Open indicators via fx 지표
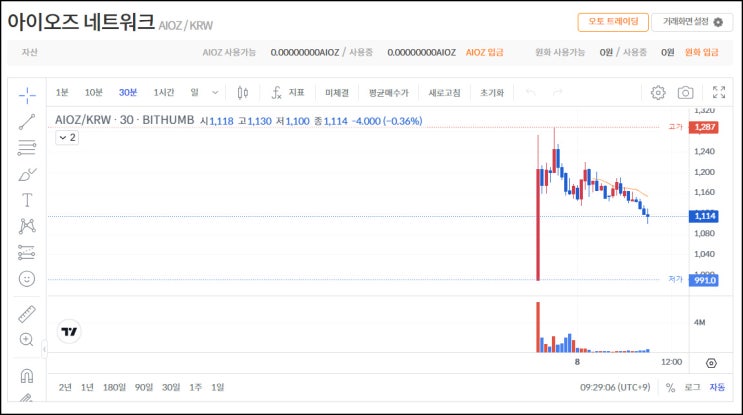743x415 pixels. coord(288,93)
